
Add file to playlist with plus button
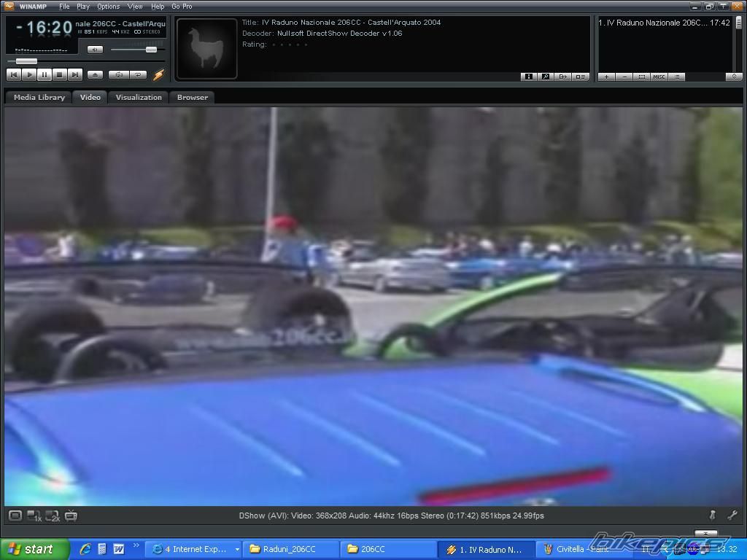606,77
